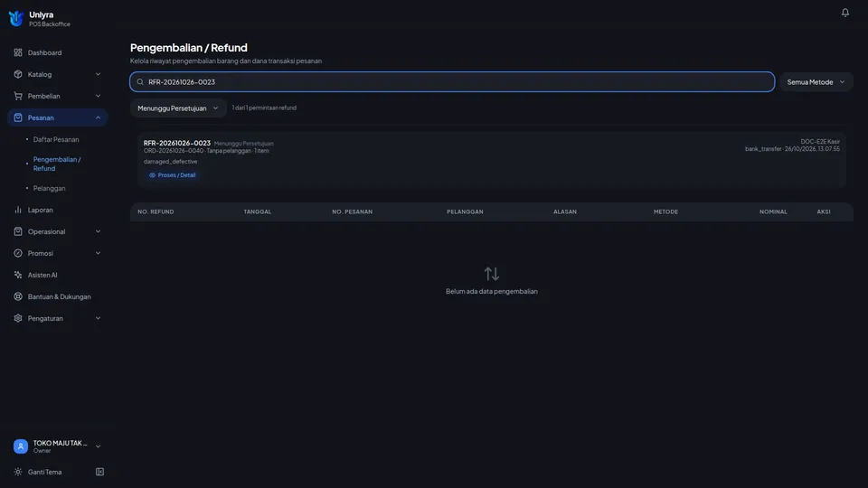Click NOMINAL column header

coord(773,211)
